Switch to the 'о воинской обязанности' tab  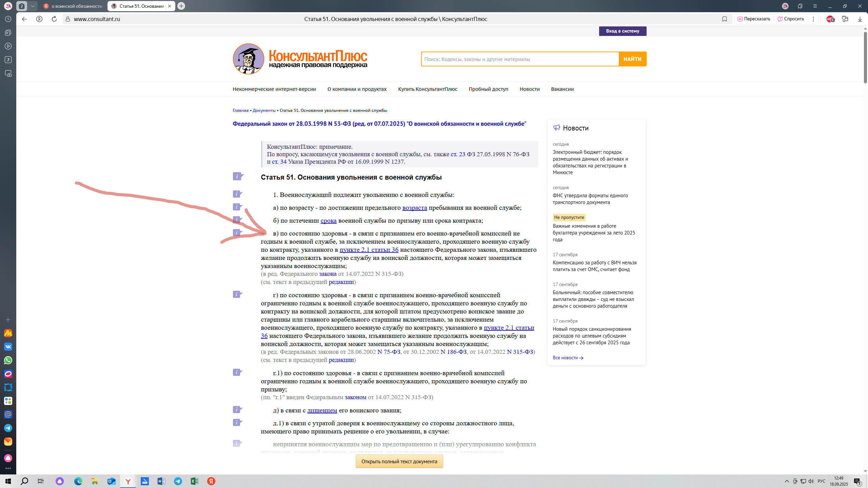click(x=73, y=6)
